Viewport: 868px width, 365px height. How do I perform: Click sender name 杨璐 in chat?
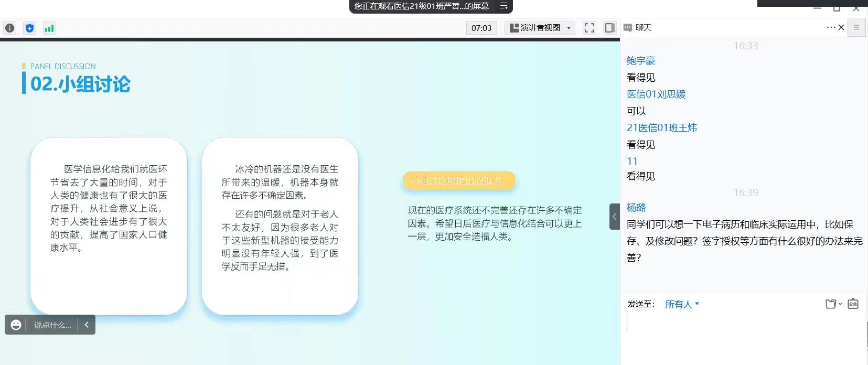click(636, 208)
